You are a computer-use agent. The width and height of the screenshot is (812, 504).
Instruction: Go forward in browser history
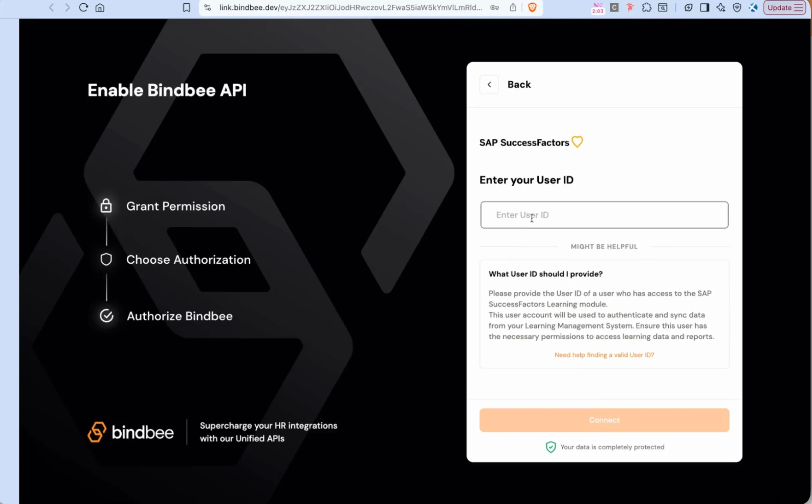[x=67, y=7]
